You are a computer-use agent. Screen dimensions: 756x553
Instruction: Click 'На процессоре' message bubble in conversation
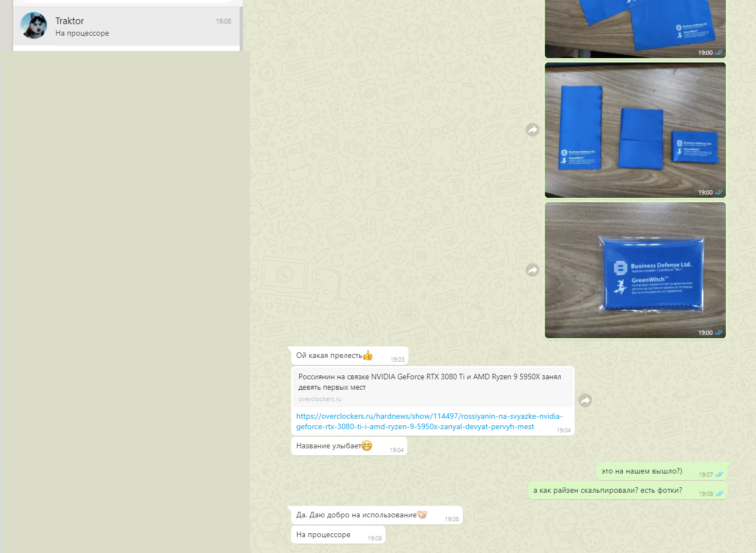[338, 535]
